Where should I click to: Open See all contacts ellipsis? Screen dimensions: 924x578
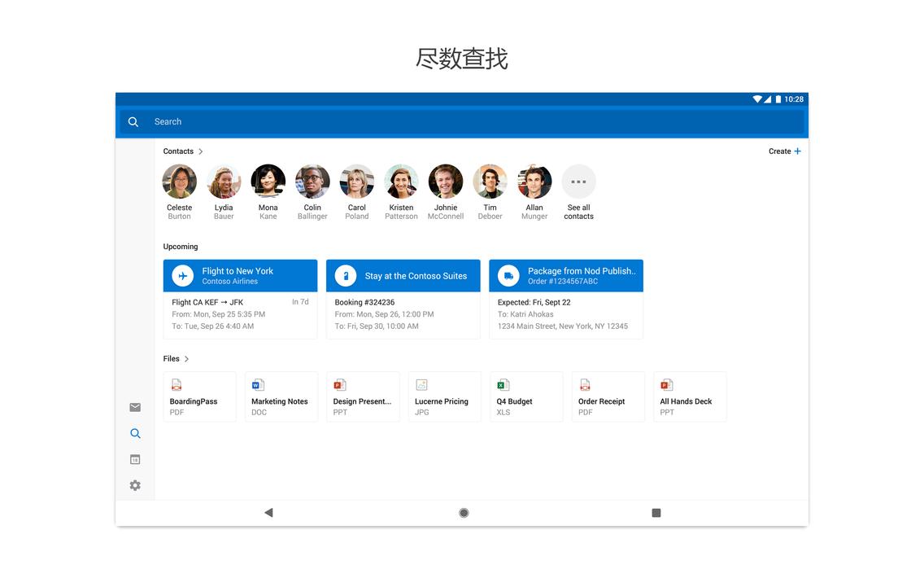(x=578, y=181)
